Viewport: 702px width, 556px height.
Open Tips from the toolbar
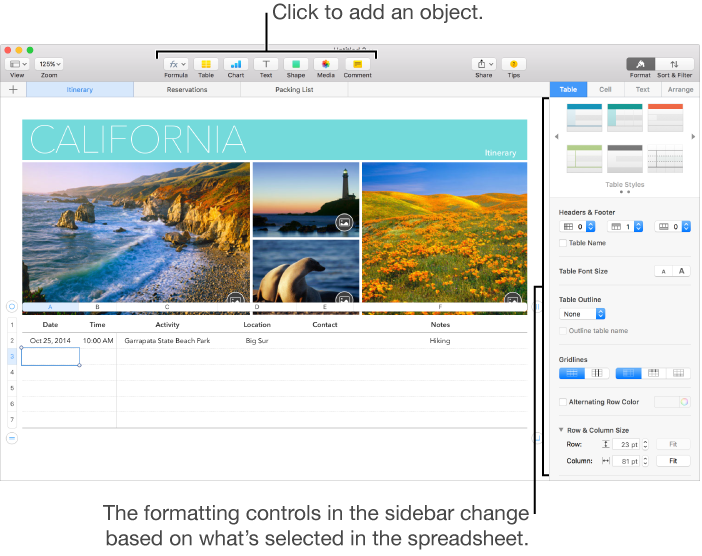514,64
